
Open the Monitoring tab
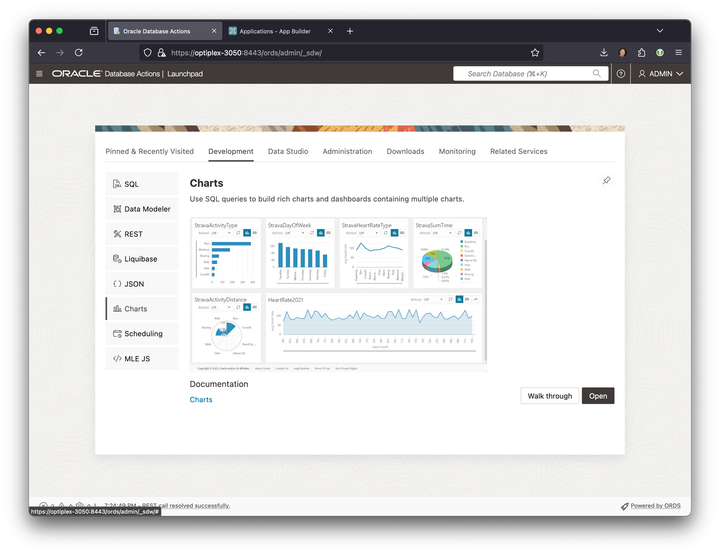[457, 151]
